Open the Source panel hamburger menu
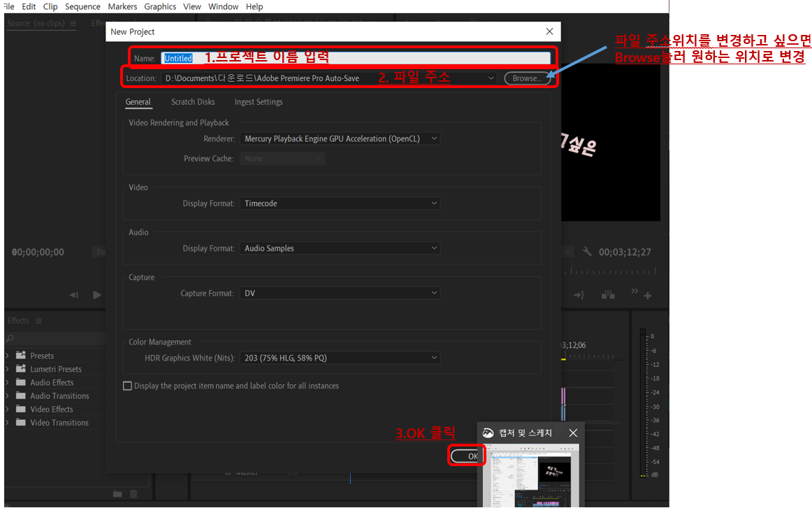Image resolution: width=812 pixels, height=515 pixels. tap(73, 23)
